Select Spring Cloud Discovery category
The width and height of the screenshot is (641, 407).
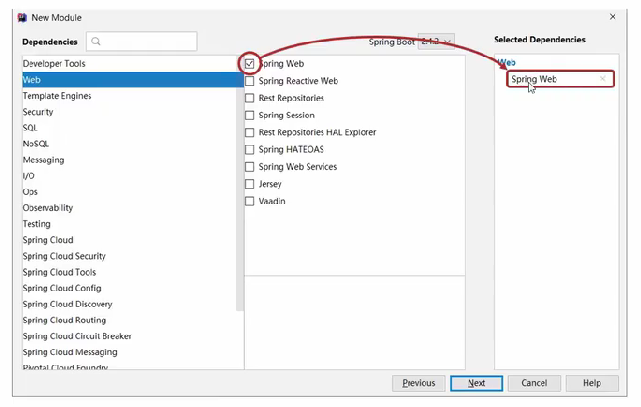coord(131,304)
